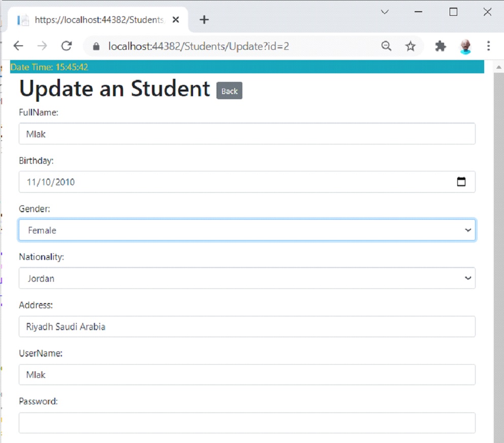Screen dimensions: 504x443
Task: Open the Chrome three-dot menu
Action: pos(488,46)
